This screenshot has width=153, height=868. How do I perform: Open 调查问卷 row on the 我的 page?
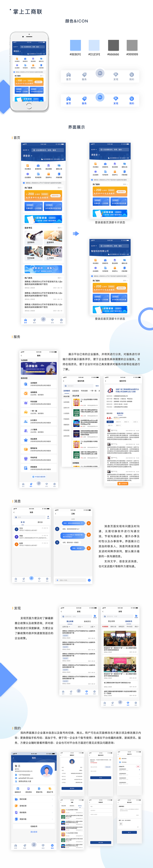34,819
